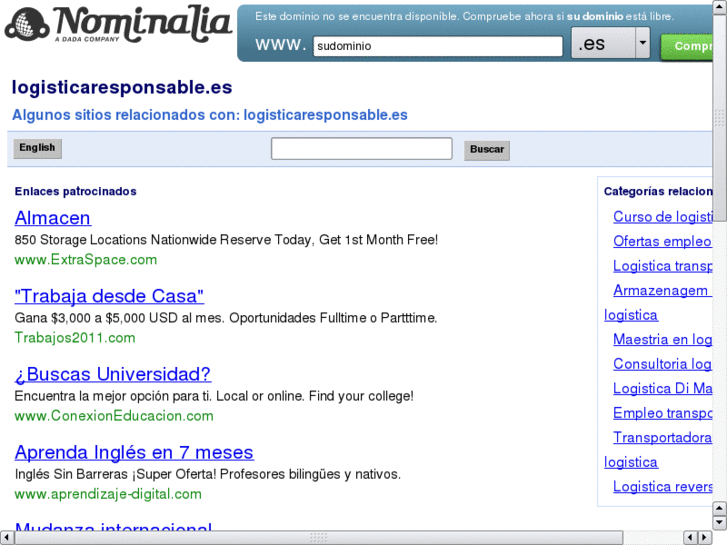Open the Consultoria log category link
The height and width of the screenshot is (545, 727).
point(663,364)
